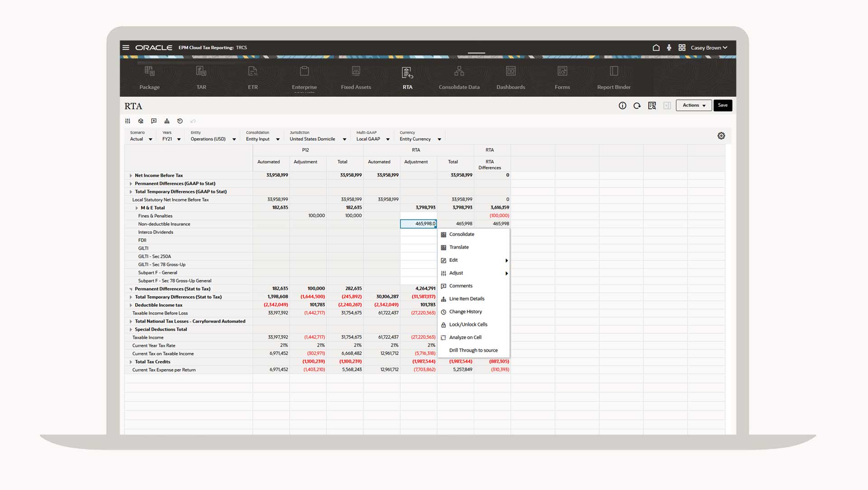Collapse Permanent Differences (Stat to Tax) row
868x490 pixels.
pos(131,289)
